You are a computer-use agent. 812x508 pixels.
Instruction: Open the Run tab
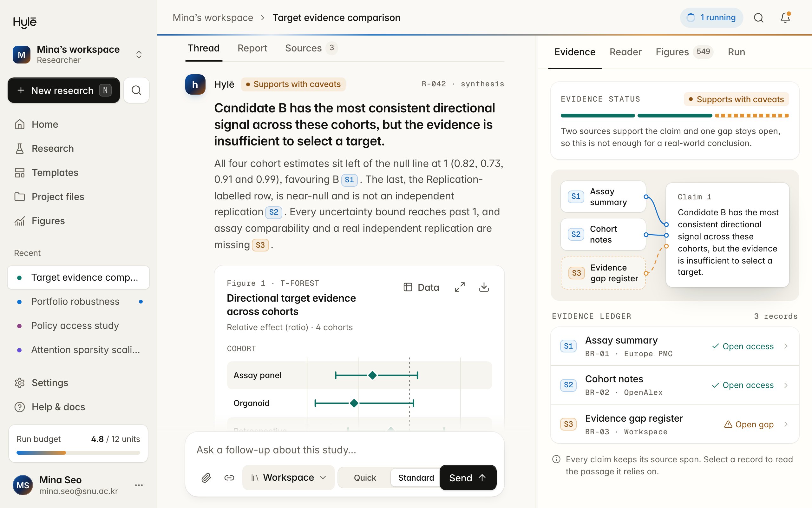click(x=736, y=52)
